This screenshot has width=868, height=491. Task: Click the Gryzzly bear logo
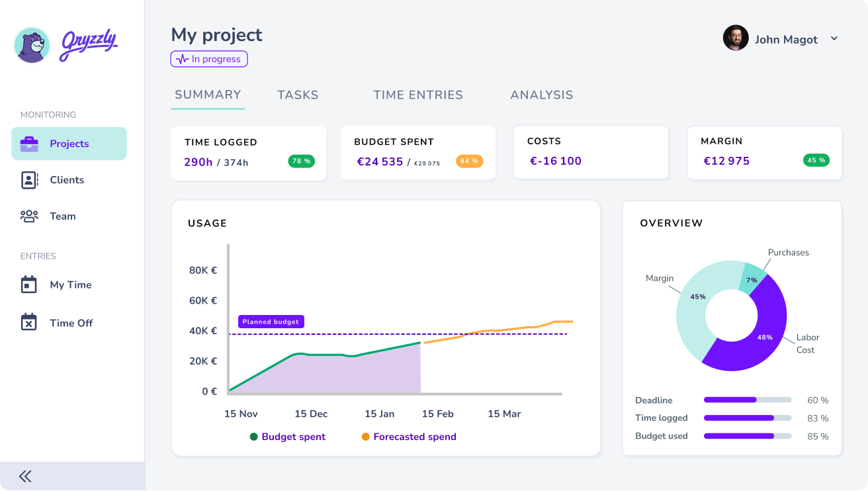click(x=32, y=46)
